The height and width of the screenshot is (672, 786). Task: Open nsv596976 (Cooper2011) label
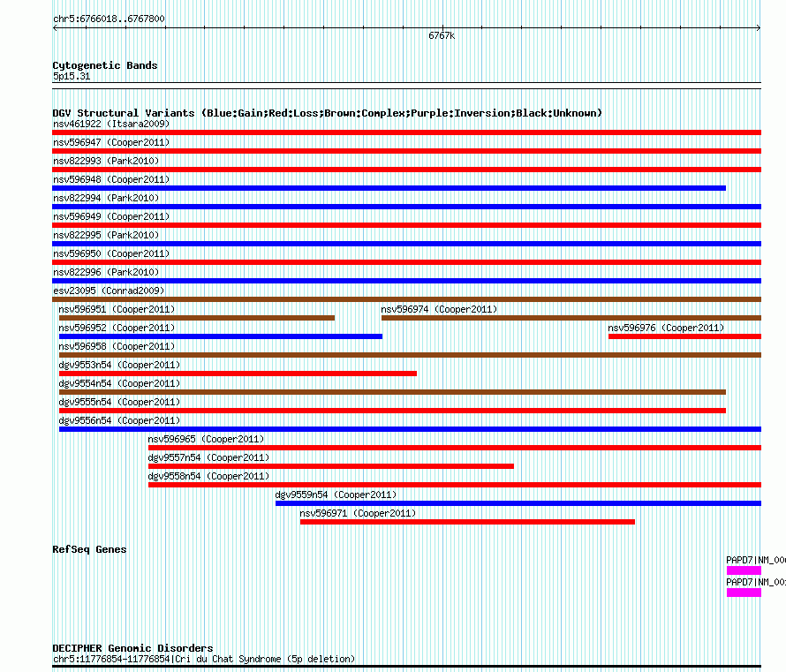[x=666, y=328]
